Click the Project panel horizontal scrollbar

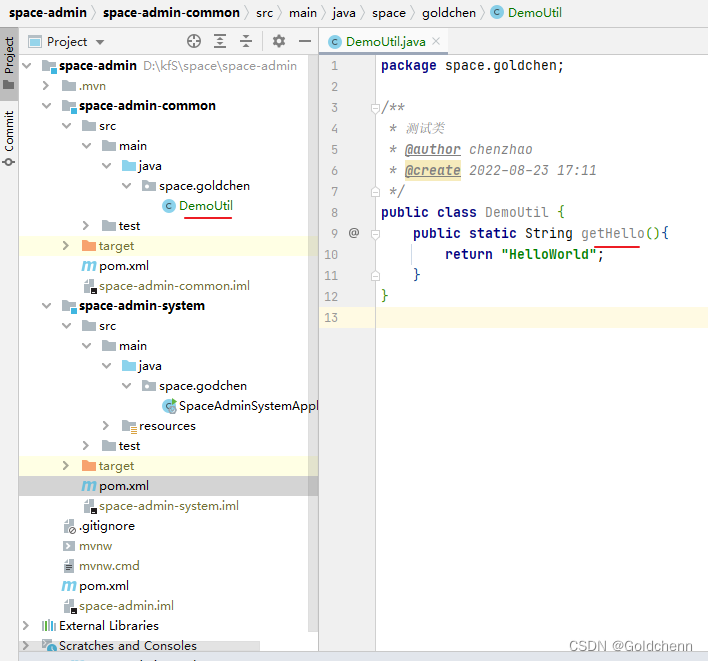140,646
